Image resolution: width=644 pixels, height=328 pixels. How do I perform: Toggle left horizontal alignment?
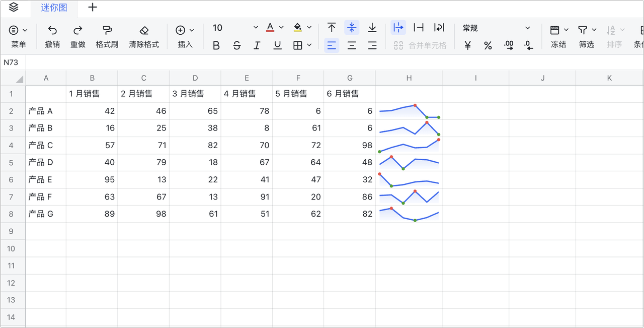point(332,45)
